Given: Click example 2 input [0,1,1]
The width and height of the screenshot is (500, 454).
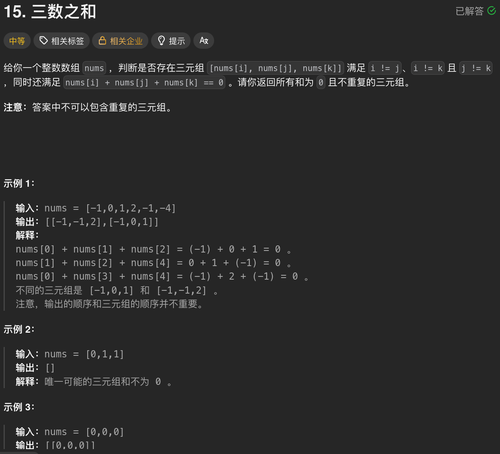Looking at the screenshot, I should [105, 354].
